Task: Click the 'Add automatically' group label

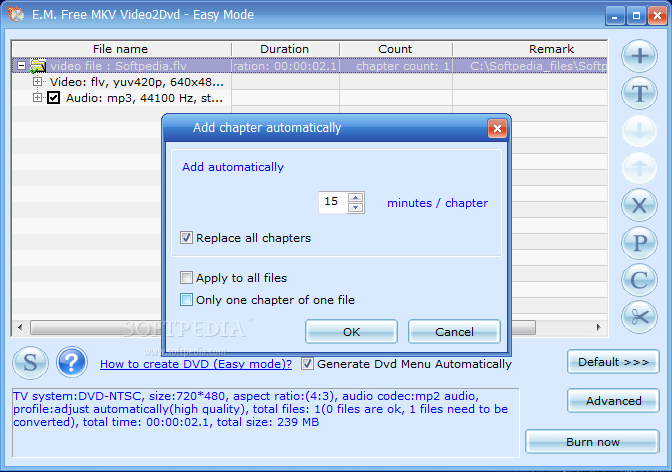Action: pyautogui.click(x=233, y=167)
